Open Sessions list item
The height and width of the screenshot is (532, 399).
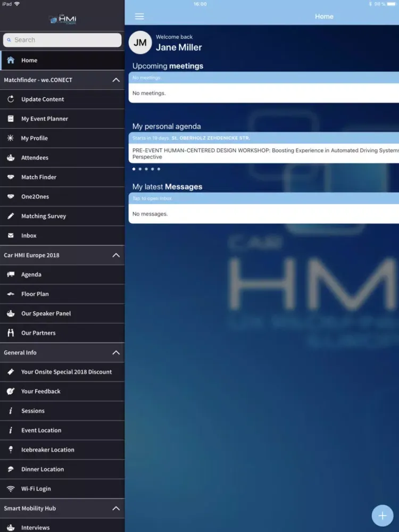(x=62, y=411)
